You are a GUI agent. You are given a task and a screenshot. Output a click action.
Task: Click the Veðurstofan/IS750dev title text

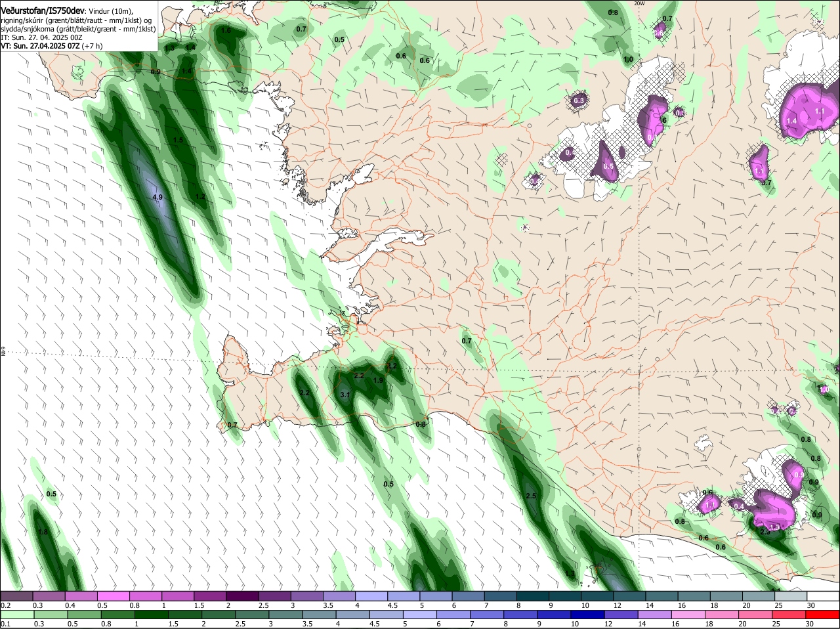(43, 11)
